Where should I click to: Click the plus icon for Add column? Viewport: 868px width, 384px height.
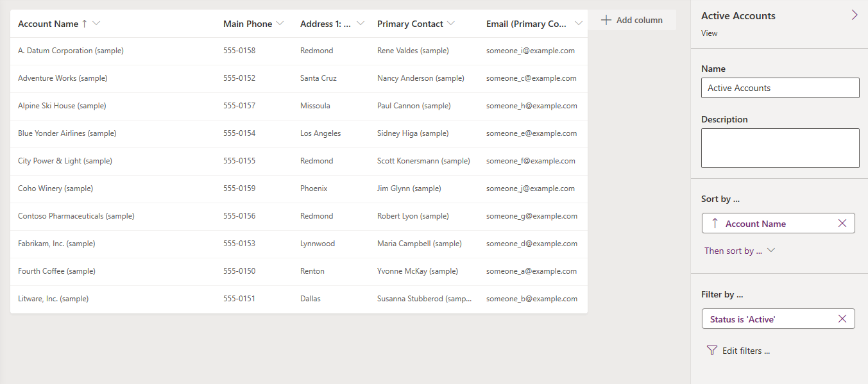(606, 20)
